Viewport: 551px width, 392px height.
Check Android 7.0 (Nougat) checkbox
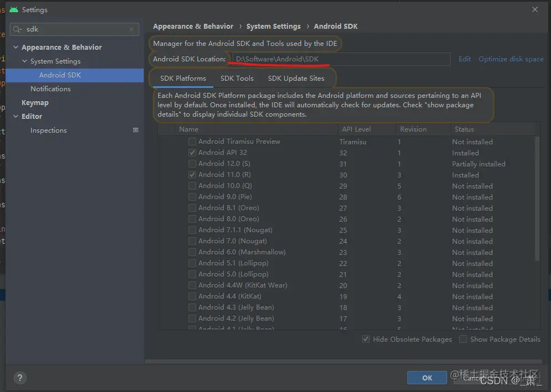pos(192,241)
